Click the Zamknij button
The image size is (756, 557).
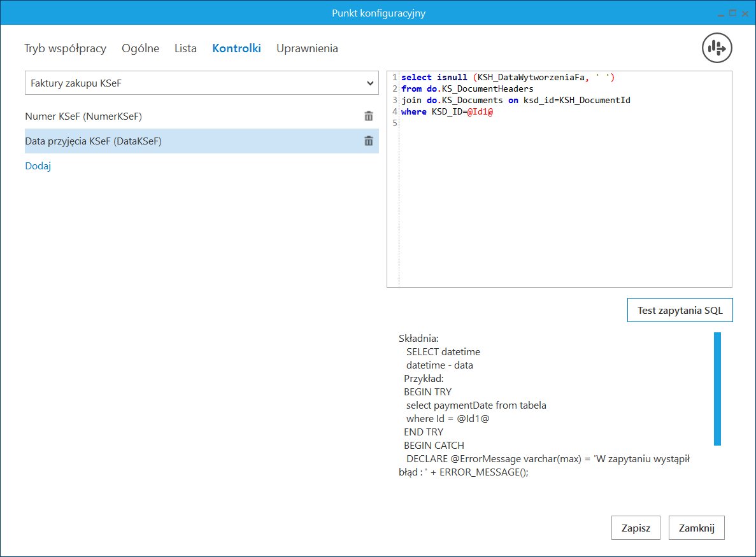697,528
